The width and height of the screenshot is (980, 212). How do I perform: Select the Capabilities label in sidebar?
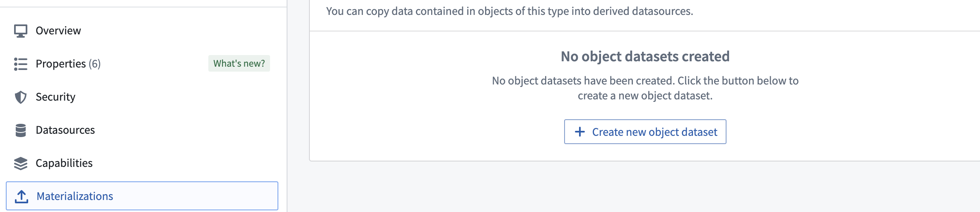tap(64, 163)
